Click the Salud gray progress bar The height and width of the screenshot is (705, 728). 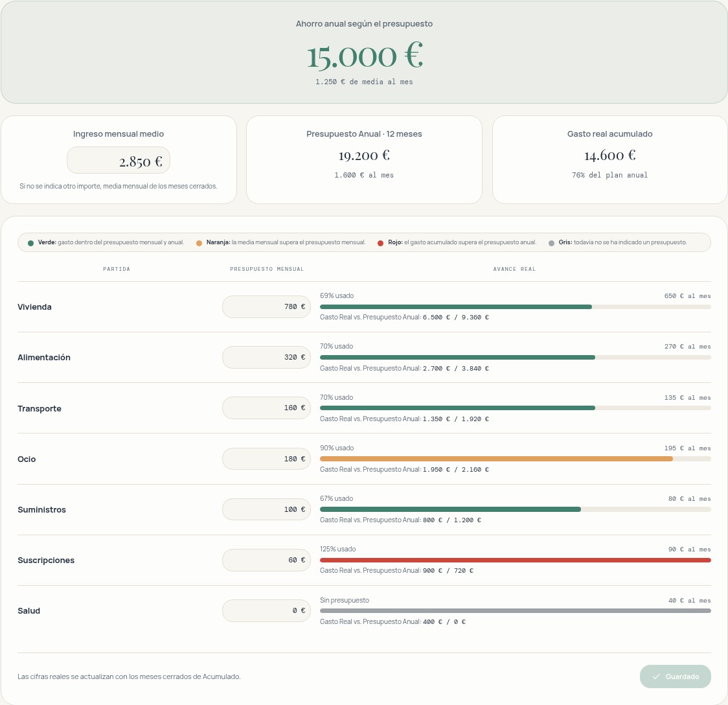point(516,611)
